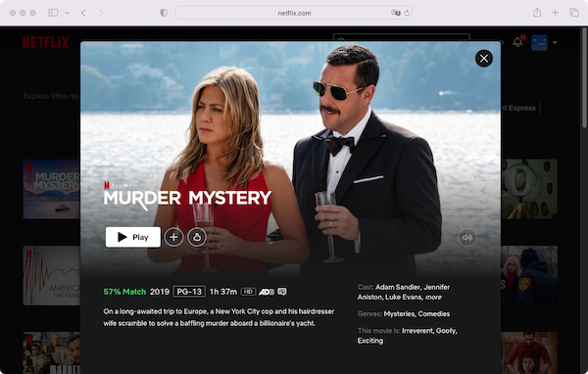
Task: Select the Irreverent tag
Action: [417, 331]
